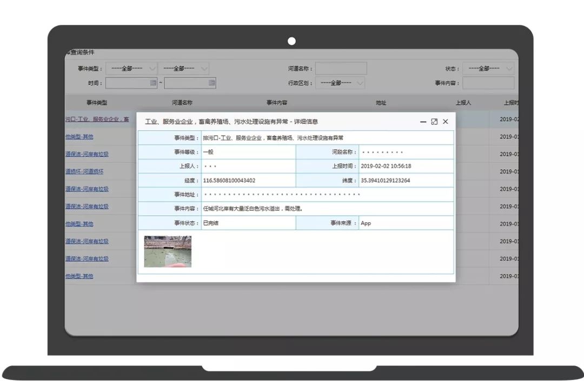Sort by the 事件类型 column header
Screen dimensions: 584x392
point(97,103)
